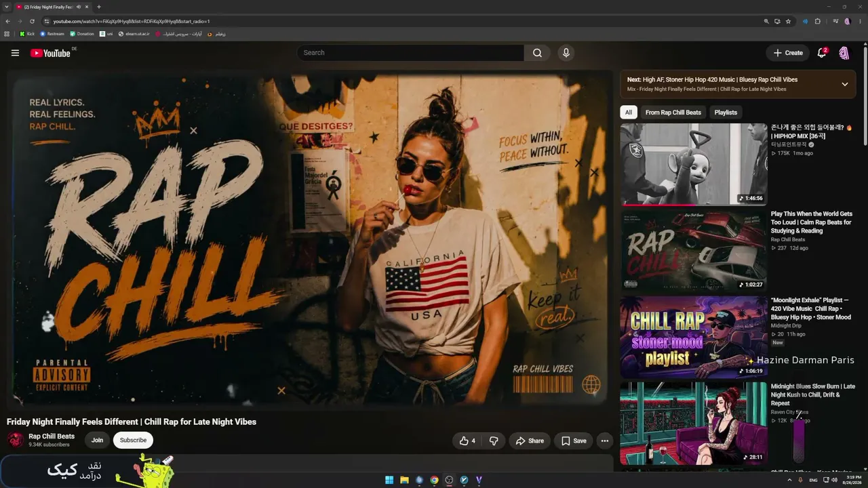Screen dimensions: 868x488
Task: Open a new browser tab
Action: click(98, 7)
